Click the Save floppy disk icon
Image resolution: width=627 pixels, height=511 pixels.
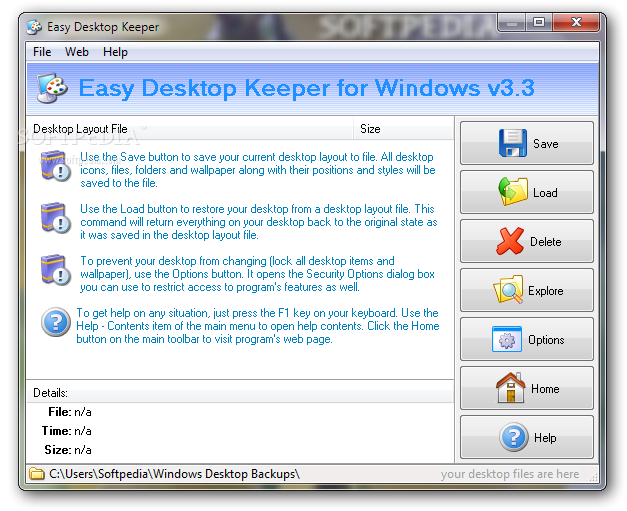(513, 143)
